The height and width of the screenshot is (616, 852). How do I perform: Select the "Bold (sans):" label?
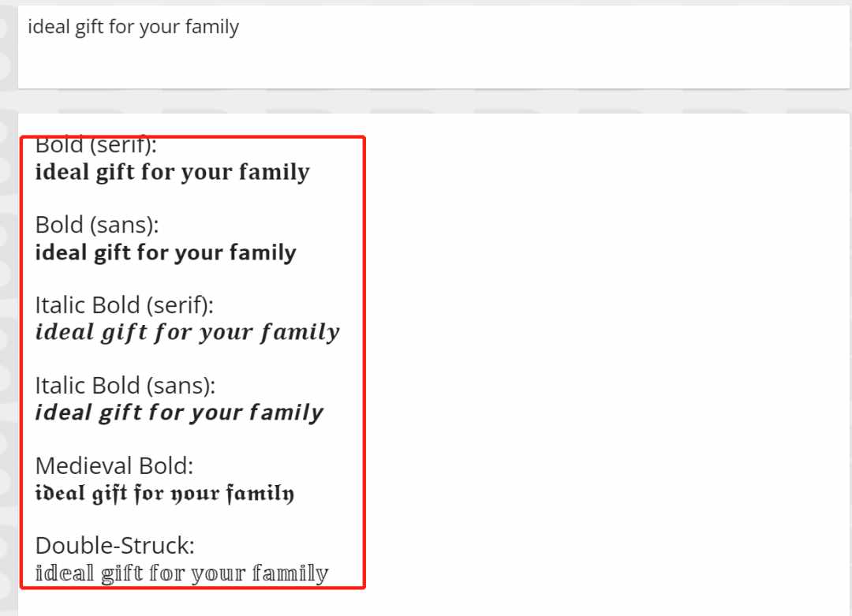(x=97, y=225)
